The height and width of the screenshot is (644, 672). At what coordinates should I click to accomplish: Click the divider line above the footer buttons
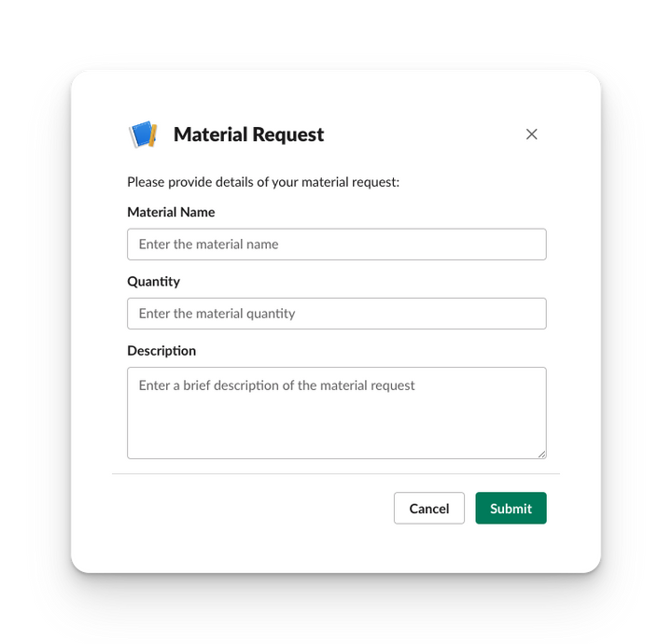[336, 474]
